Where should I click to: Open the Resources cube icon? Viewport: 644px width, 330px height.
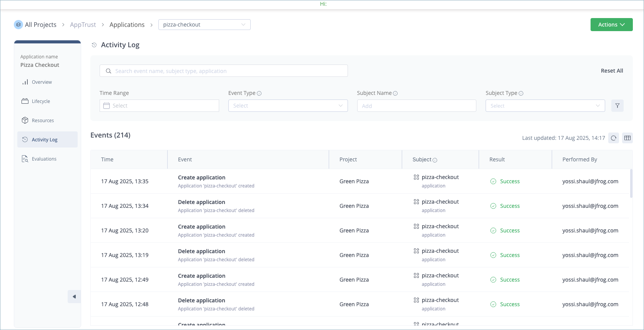(25, 121)
